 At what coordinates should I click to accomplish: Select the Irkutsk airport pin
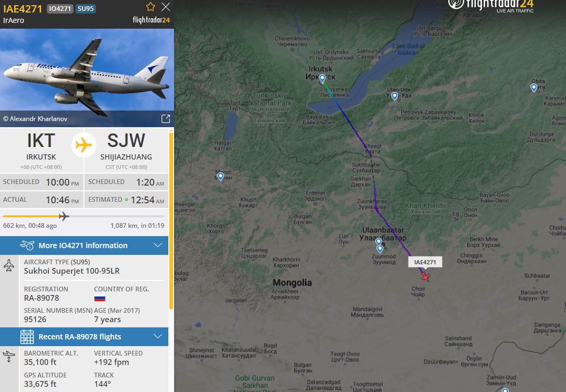(322, 78)
